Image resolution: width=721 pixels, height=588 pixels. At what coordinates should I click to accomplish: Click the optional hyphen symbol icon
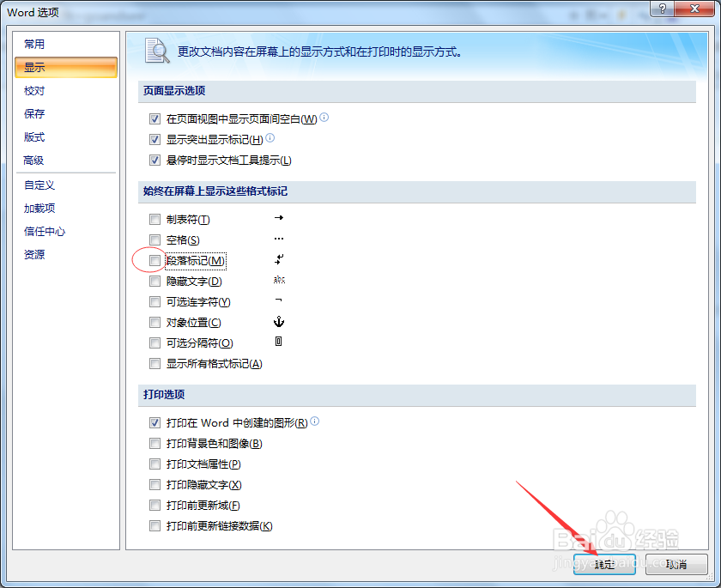(279, 300)
